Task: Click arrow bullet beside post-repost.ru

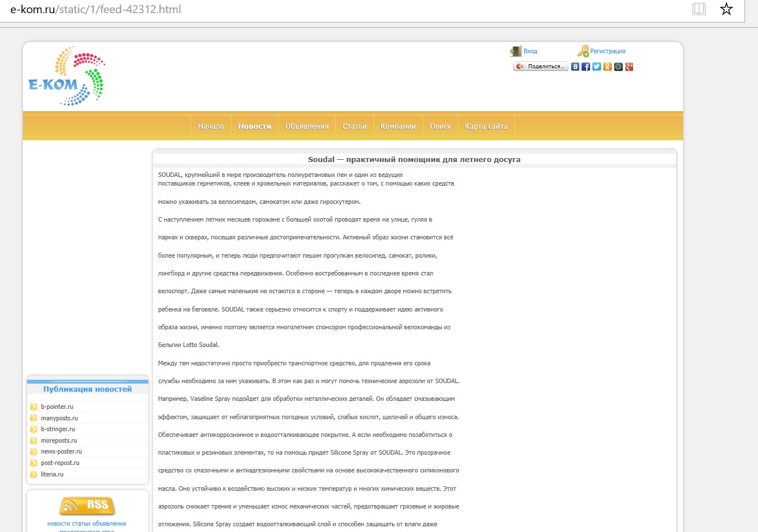Action: [33, 463]
